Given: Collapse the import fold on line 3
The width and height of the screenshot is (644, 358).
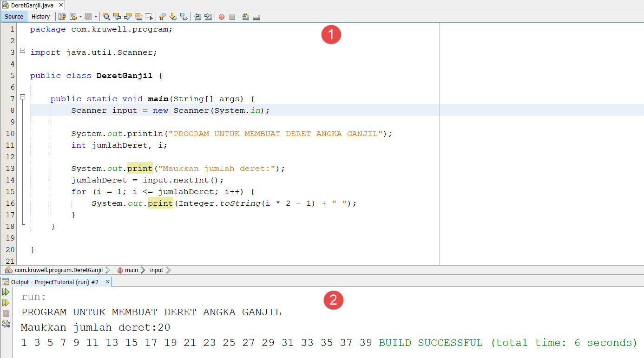Looking at the screenshot, I should 22,51.
